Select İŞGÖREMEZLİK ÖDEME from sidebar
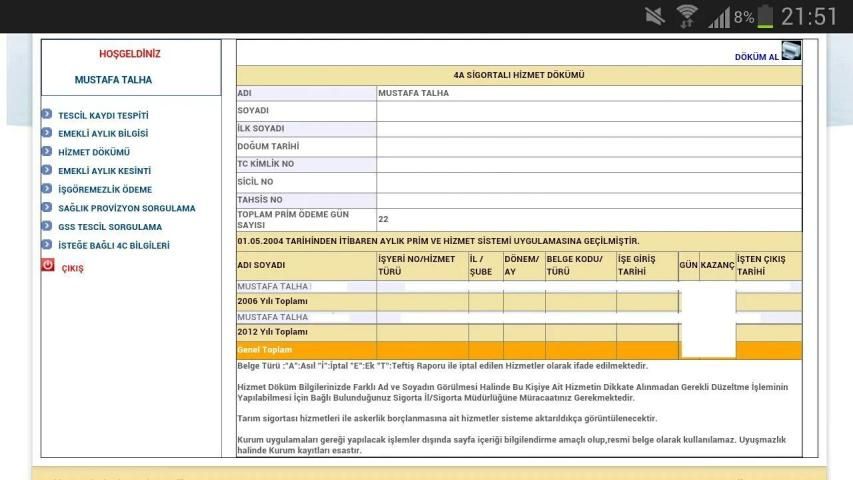853x480 pixels. coord(106,190)
